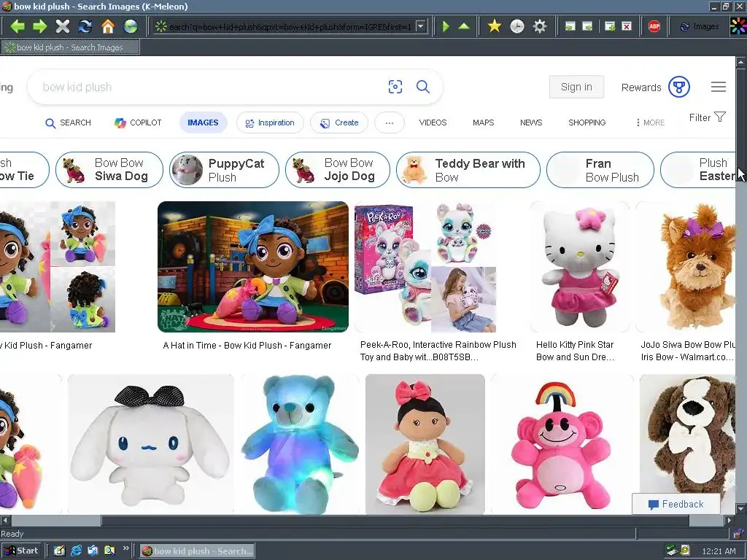Open the doll with red bow and dress image
The image size is (747, 560).
(425, 444)
